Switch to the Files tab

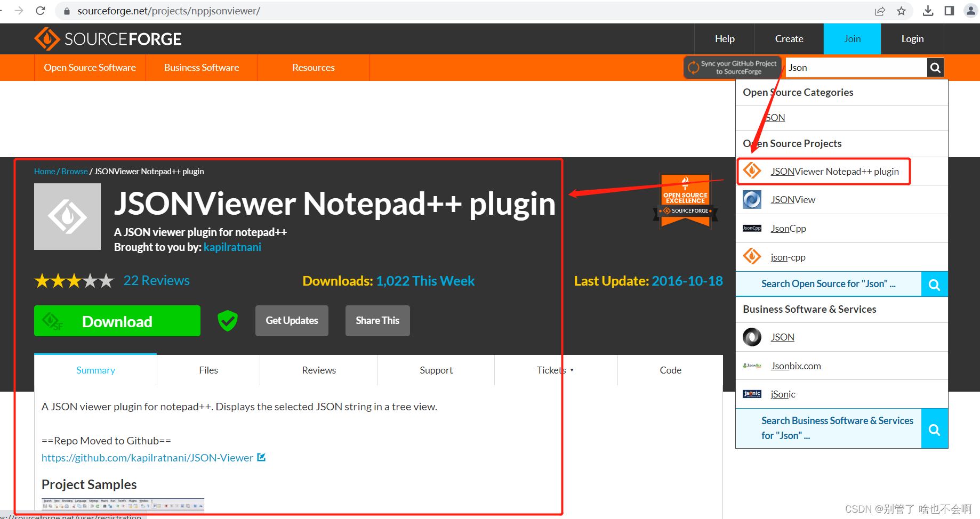tap(208, 370)
